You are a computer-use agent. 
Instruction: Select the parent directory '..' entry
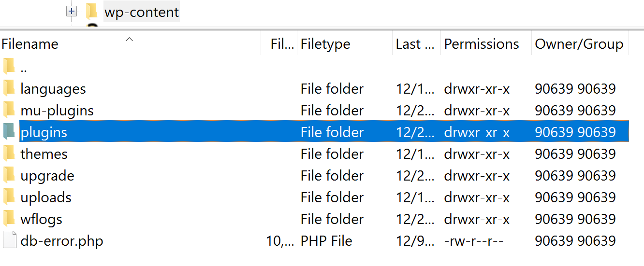tap(24, 67)
